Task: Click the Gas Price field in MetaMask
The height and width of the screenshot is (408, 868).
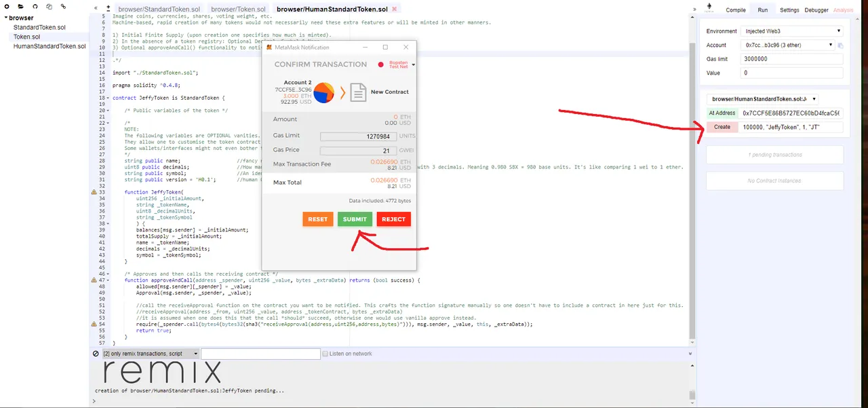Action: tap(358, 151)
